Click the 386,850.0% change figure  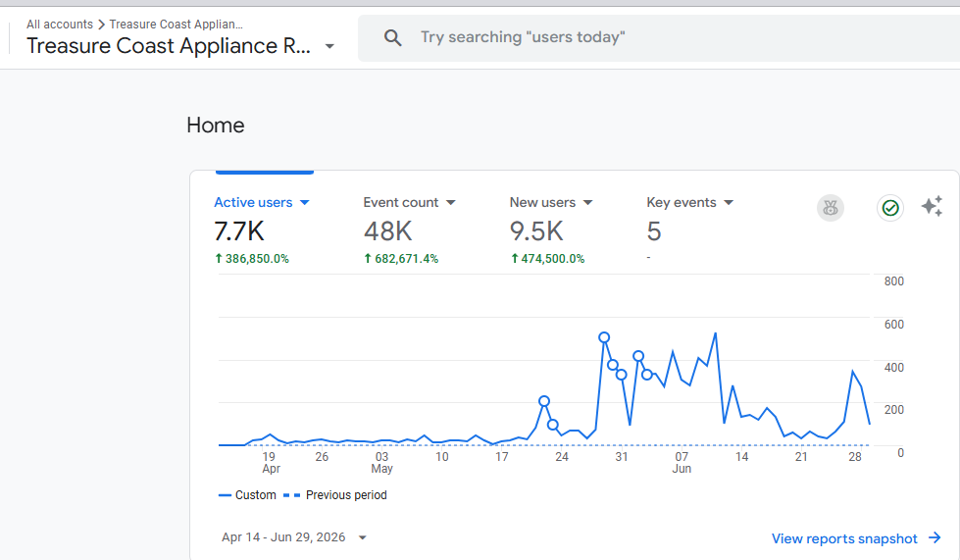(x=257, y=259)
